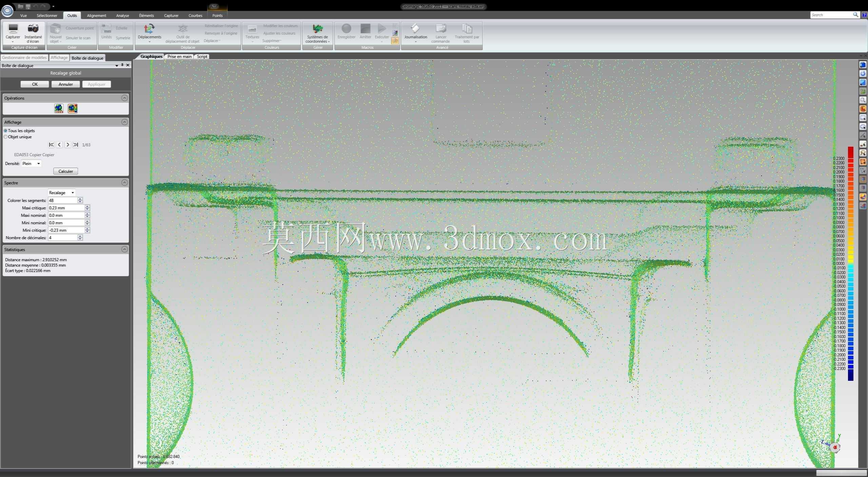Increment Colorer les segments stepper
Screen dimensions: 868x477
point(80,199)
